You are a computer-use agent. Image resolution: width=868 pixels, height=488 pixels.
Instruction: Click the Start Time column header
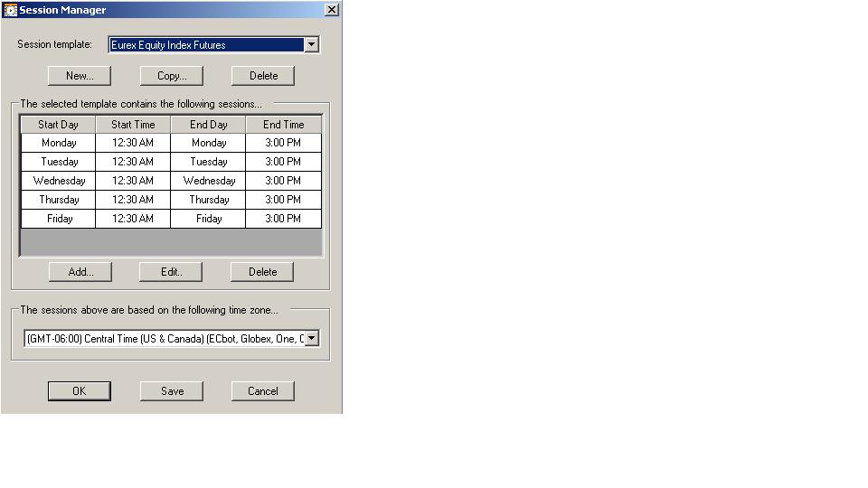click(133, 125)
